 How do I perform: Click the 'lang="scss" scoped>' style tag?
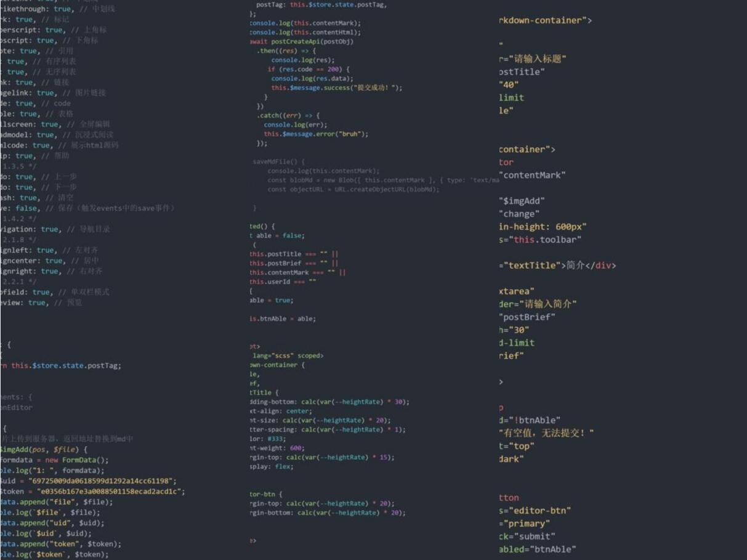point(288,355)
